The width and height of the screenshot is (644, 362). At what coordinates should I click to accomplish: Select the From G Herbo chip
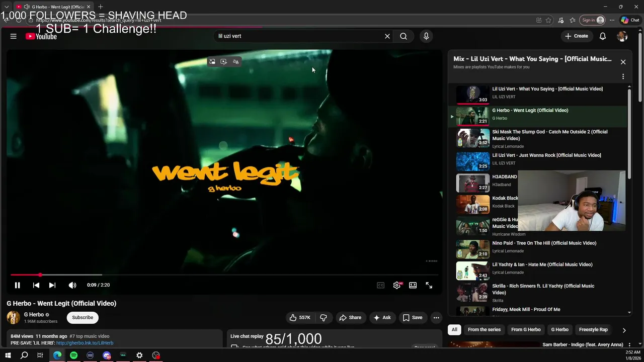(x=526, y=330)
